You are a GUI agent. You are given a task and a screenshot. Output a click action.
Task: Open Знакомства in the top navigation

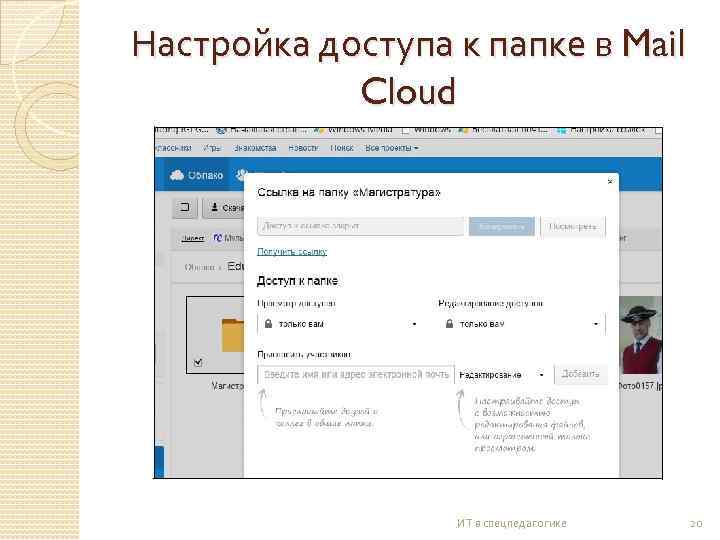click(255, 148)
